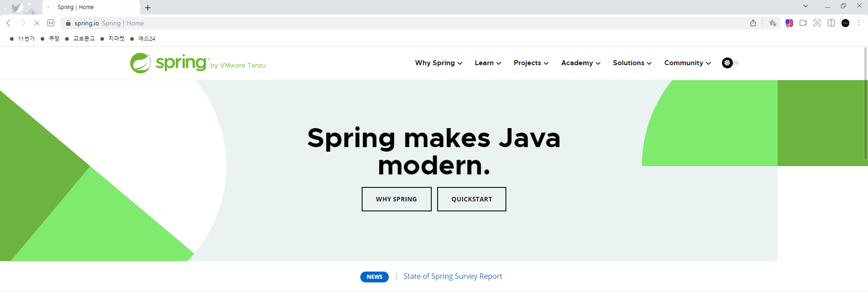Viewport: 868px width, 301px height.
Task: Open the 11번가 bookmark
Action: coord(23,39)
